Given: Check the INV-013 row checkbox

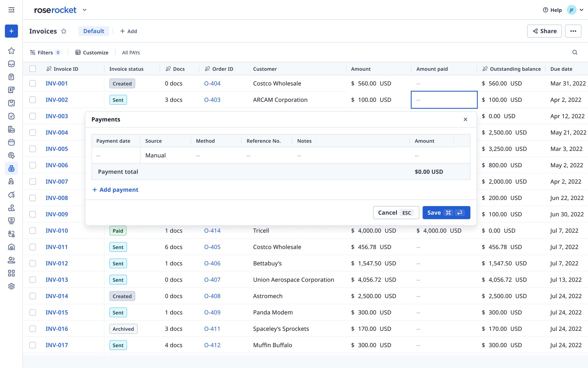Looking at the screenshot, I should [x=33, y=280].
